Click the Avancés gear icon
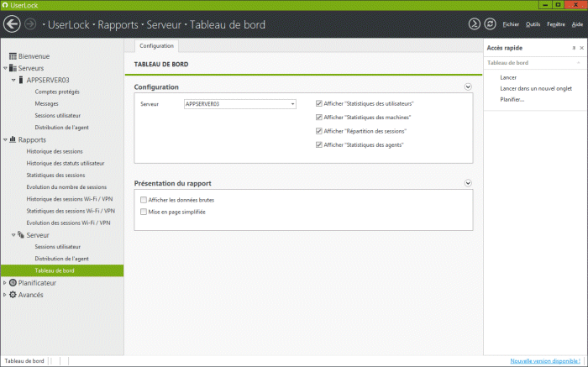 pos(13,295)
